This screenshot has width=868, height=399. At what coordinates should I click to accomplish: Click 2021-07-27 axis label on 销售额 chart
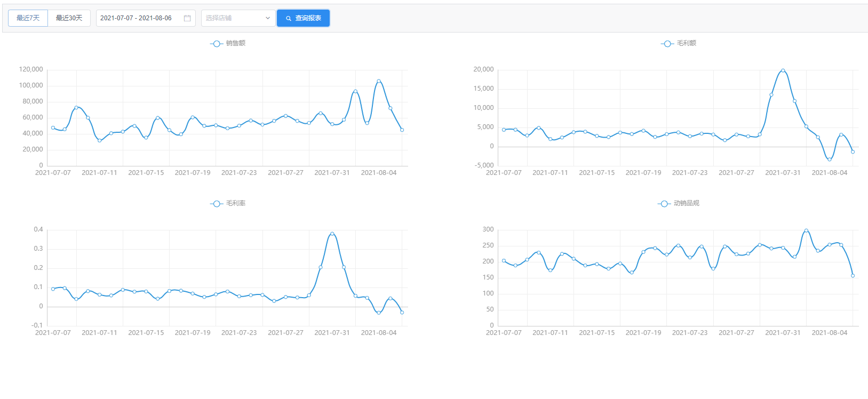click(x=285, y=173)
